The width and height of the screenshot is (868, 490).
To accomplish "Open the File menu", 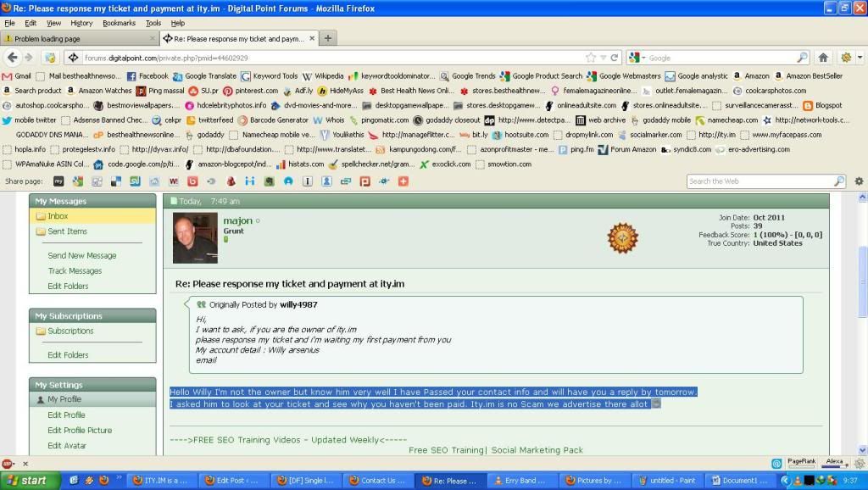I will coord(10,23).
